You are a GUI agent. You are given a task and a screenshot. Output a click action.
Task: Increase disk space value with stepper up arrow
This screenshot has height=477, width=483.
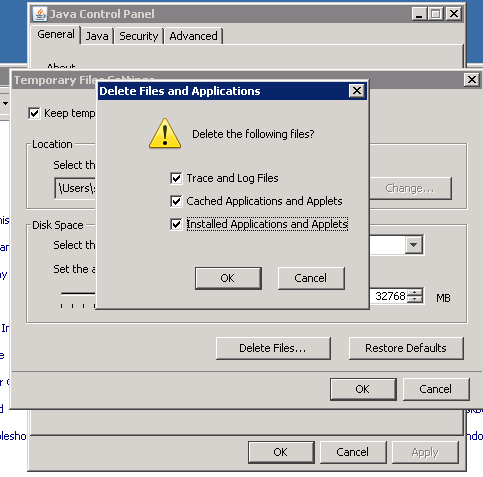tap(414, 292)
